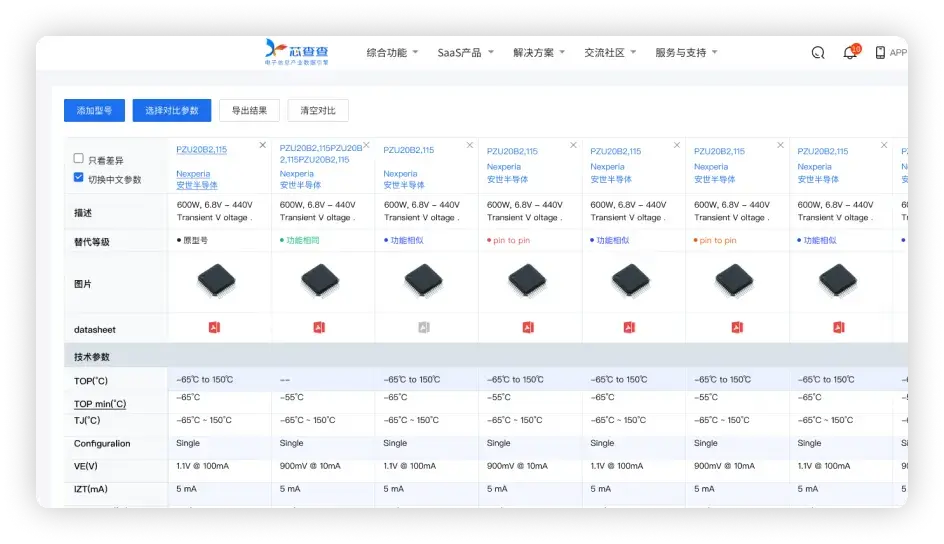Select the 原型号 grade label
This screenshot has width=944, height=544.
[193, 240]
